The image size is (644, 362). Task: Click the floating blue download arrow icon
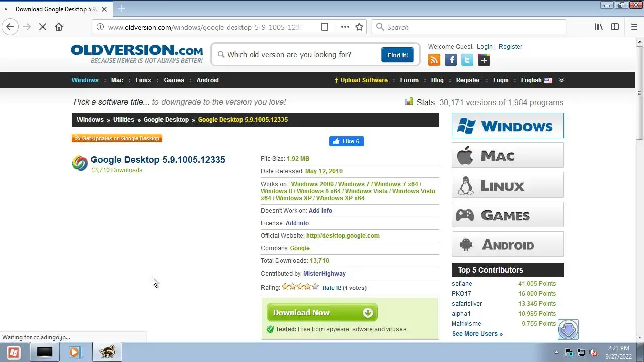(x=568, y=330)
